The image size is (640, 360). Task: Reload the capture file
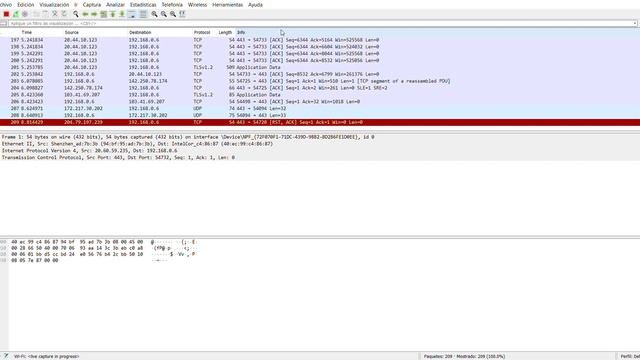coord(64,14)
